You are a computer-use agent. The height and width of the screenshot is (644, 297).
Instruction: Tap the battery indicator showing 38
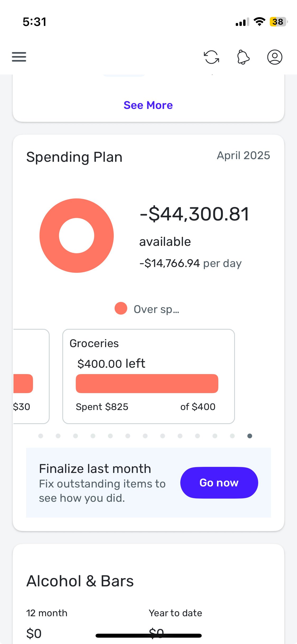point(279,22)
